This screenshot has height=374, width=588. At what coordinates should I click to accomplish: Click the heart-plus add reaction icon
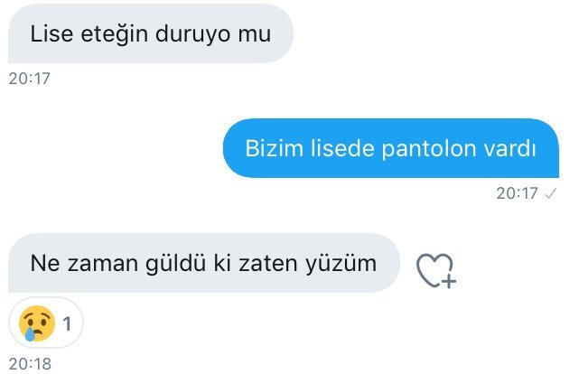coord(436,271)
